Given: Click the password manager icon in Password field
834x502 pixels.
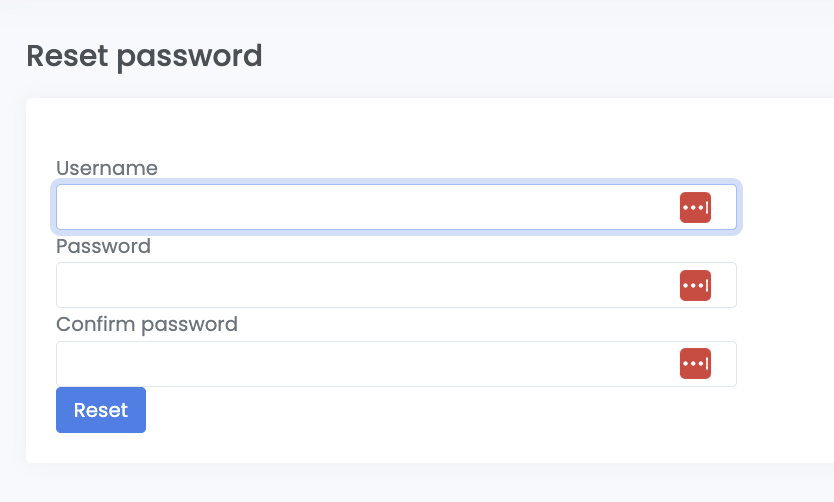Looking at the screenshot, I should 695,285.
